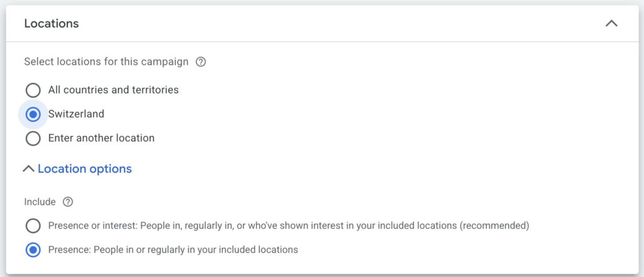Click help icon next to Include
The width and height of the screenshot is (644, 277).
tap(68, 202)
